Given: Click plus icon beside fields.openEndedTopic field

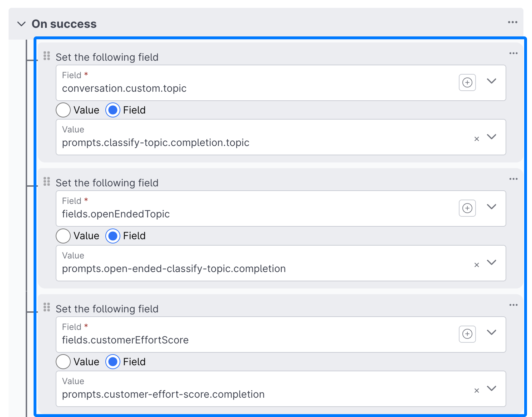Looking at the screenshot, I should [467, 208].
